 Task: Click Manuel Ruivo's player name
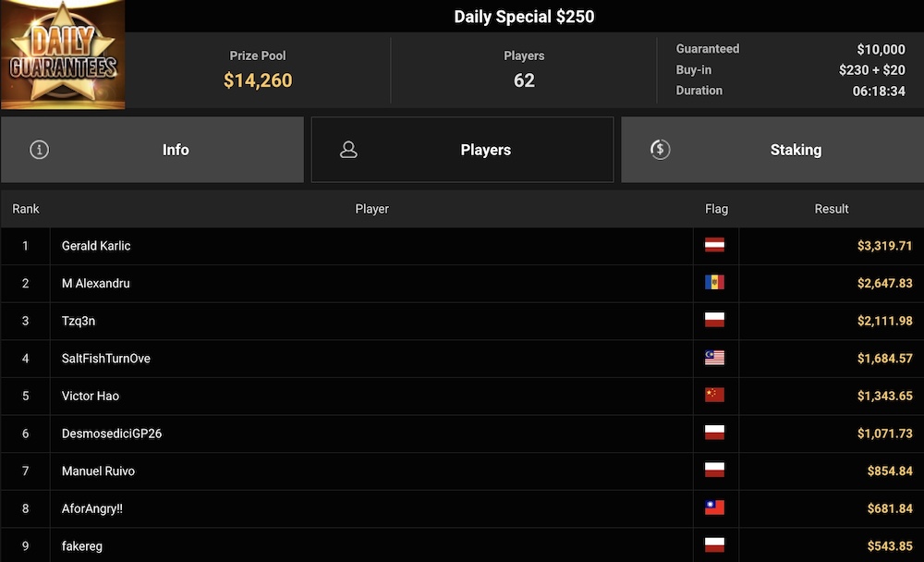(98, 471)
